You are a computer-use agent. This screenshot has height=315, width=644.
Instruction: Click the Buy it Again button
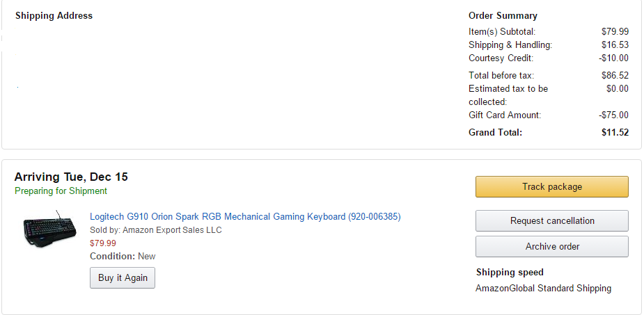click(123, 277)
